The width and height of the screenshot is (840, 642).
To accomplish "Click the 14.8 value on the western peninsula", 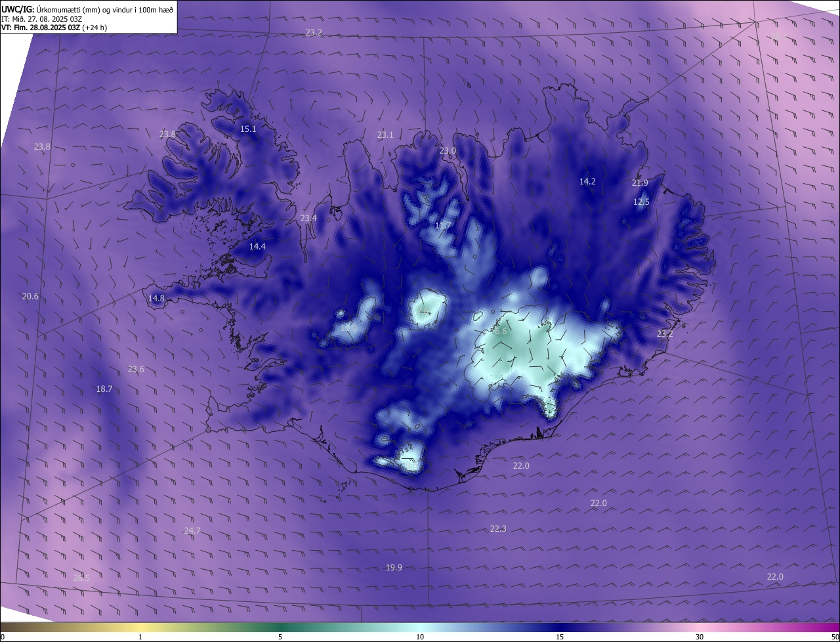I will pyautogui.click(x=156, y=299).
